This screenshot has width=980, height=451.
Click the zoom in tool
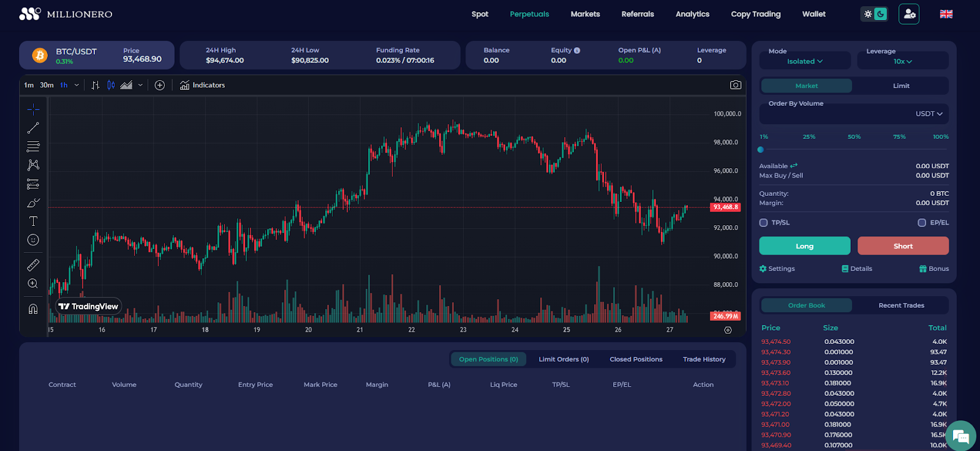[33, 283]
